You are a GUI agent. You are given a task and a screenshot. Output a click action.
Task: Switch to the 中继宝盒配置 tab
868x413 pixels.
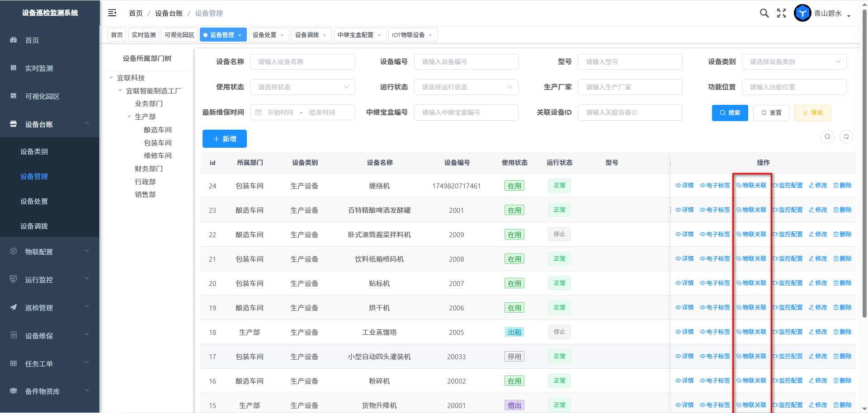point(355,35)
